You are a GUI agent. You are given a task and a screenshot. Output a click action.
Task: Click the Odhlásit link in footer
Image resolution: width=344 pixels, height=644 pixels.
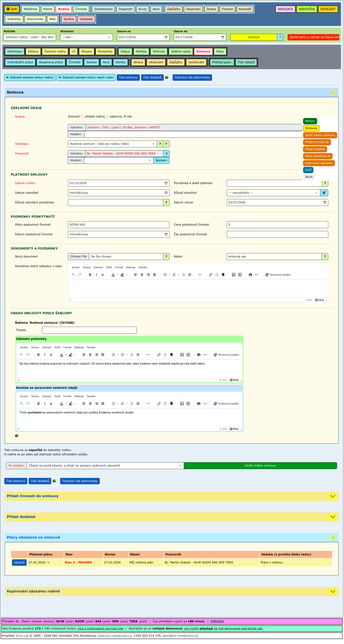coord(217,621)
